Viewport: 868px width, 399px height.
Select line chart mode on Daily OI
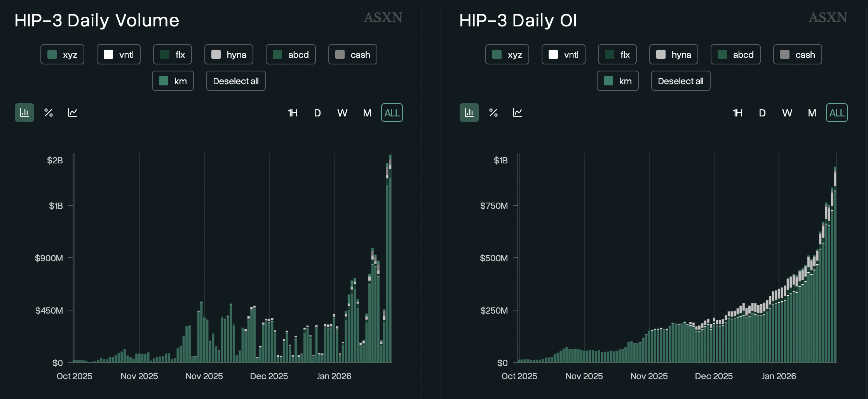517,113
